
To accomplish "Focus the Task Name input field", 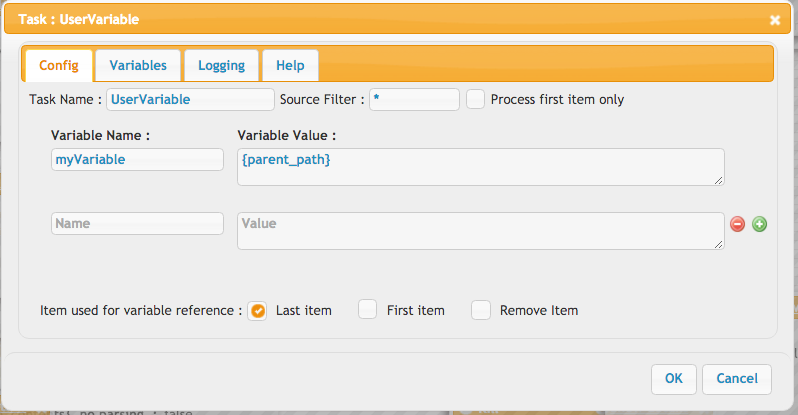I will (x=190, y=99).
